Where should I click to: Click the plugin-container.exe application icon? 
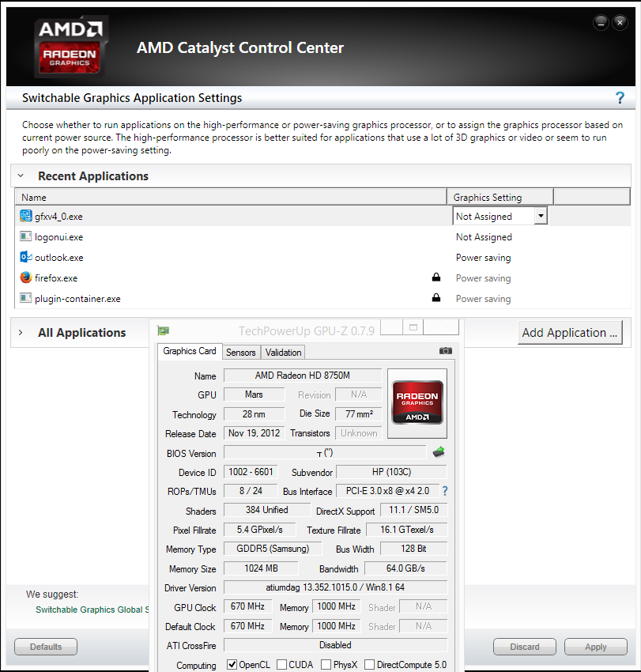(x=26, y=298)
